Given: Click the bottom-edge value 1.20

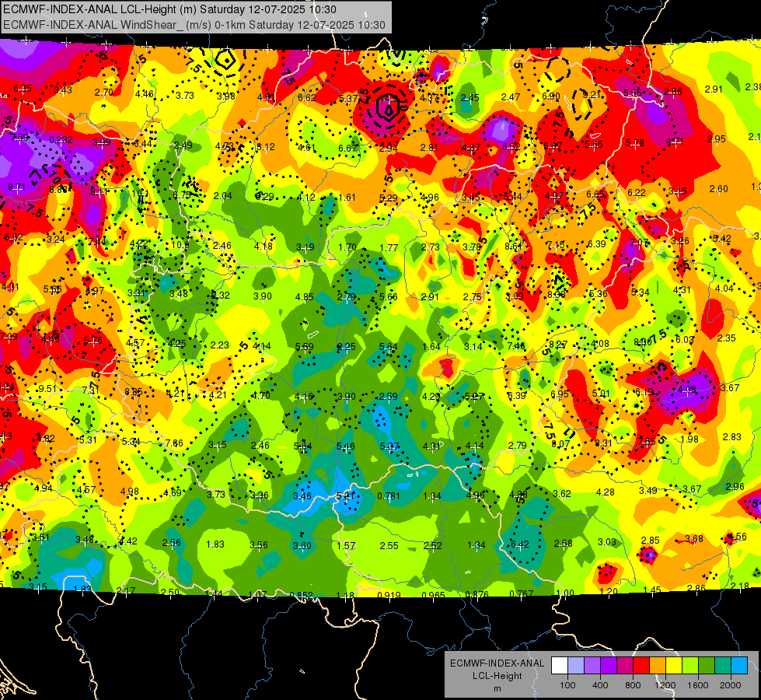Looking at the screenshot, I should click(x=609, y=591).
